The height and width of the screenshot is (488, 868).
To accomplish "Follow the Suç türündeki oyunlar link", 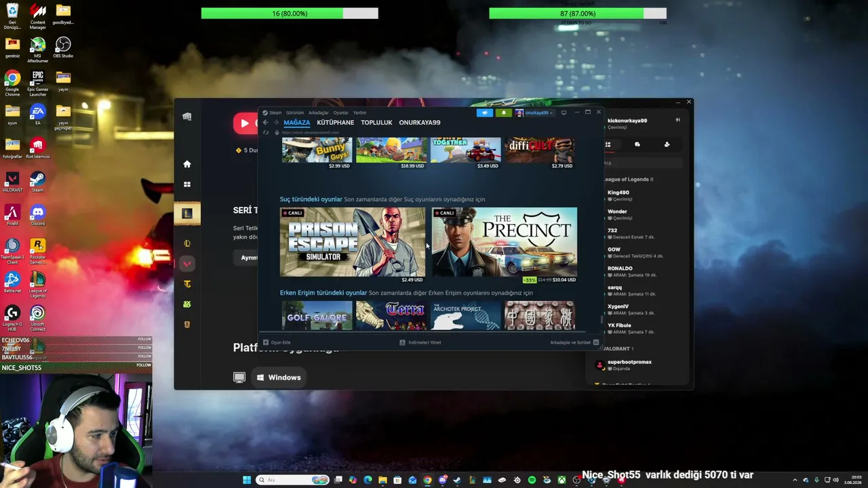I will [x=311, y=199].
